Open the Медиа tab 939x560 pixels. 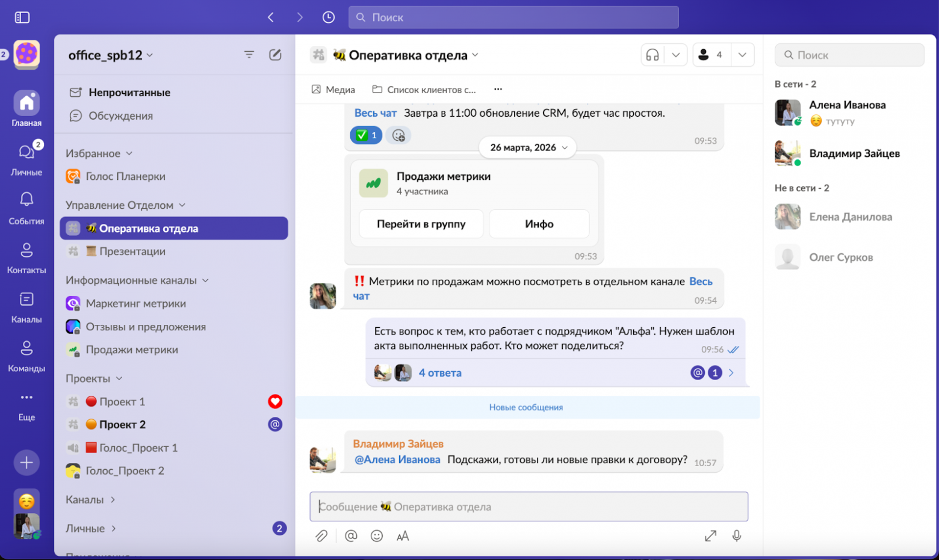point(333,90)
